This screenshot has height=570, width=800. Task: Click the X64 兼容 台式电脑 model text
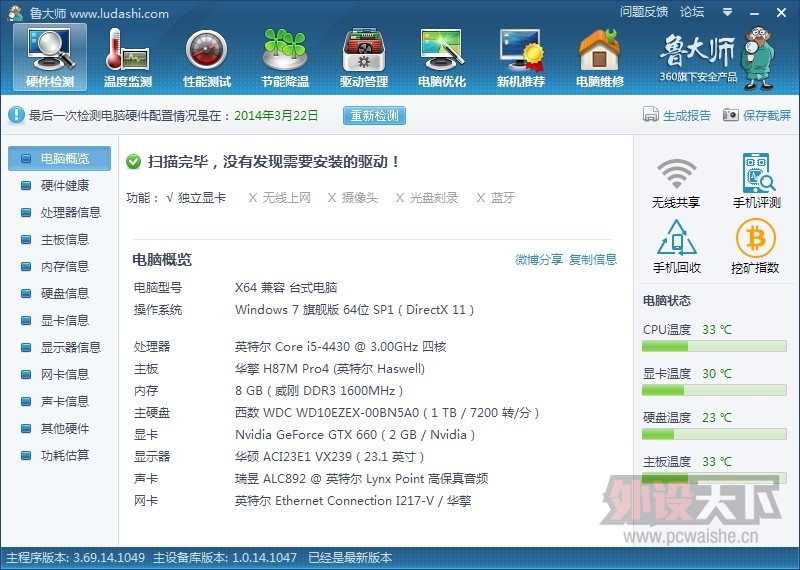pyautogui.click(x=286, y=287)
